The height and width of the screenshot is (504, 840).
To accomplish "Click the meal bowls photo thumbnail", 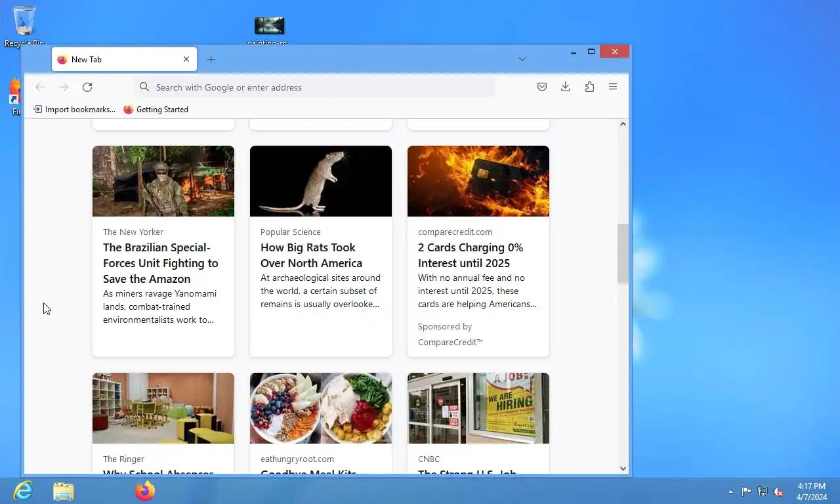I will pos(321,408).
